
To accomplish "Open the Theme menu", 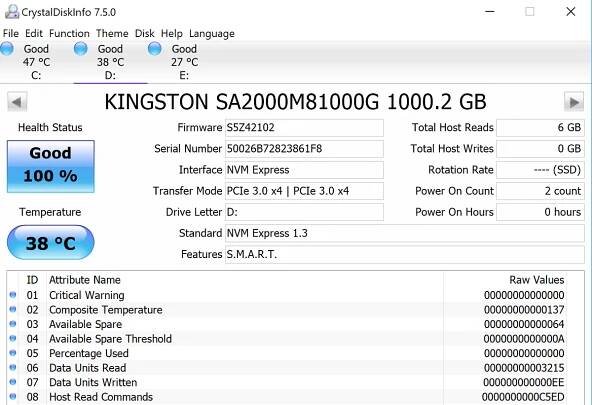I will point(112,34).
